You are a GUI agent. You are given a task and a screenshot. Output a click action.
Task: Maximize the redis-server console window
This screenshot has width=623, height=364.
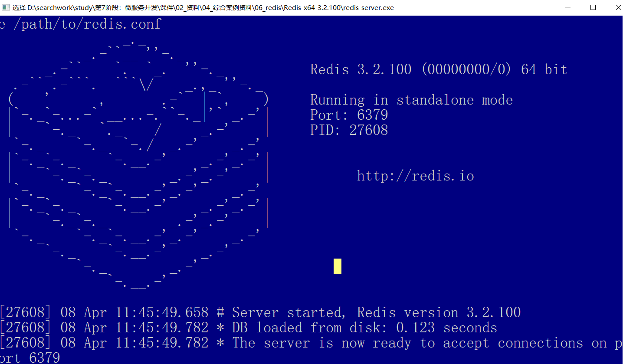[x=593, y=7]
